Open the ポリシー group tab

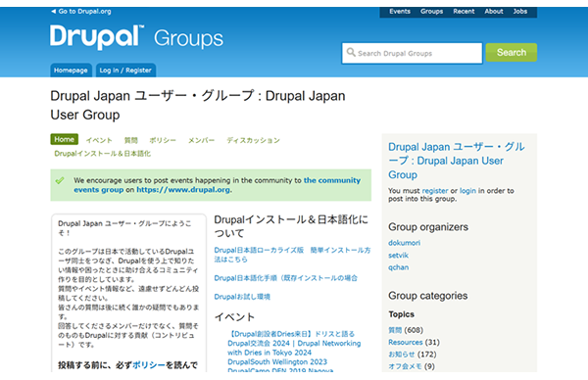coord(163,140)
